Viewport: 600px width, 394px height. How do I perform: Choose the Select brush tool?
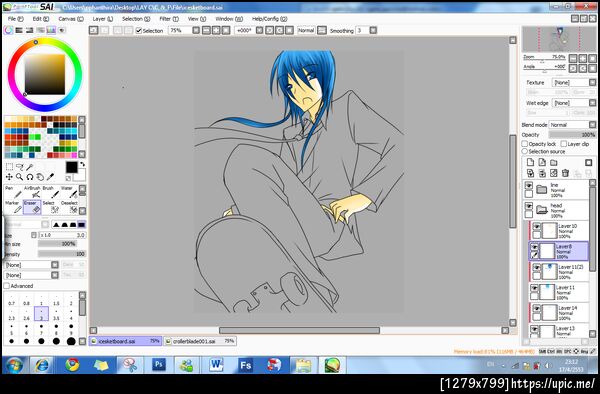click(51, 207)
